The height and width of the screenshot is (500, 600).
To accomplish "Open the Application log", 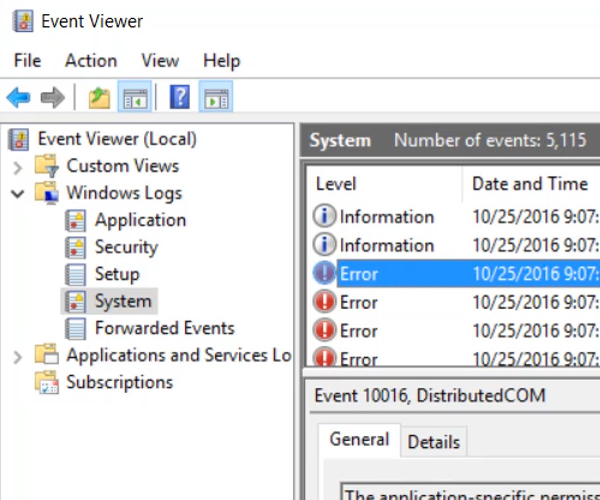I will (140, 220).
